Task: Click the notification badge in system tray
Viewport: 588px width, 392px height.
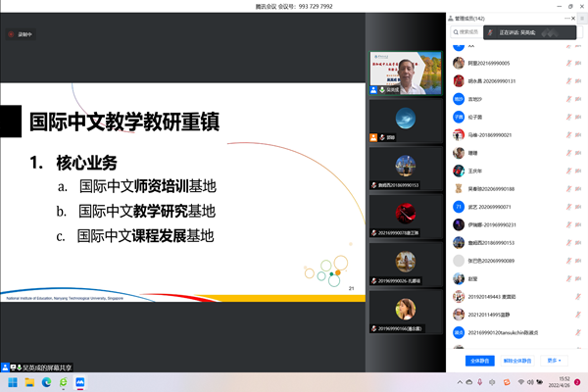Action: pos(578,381)
